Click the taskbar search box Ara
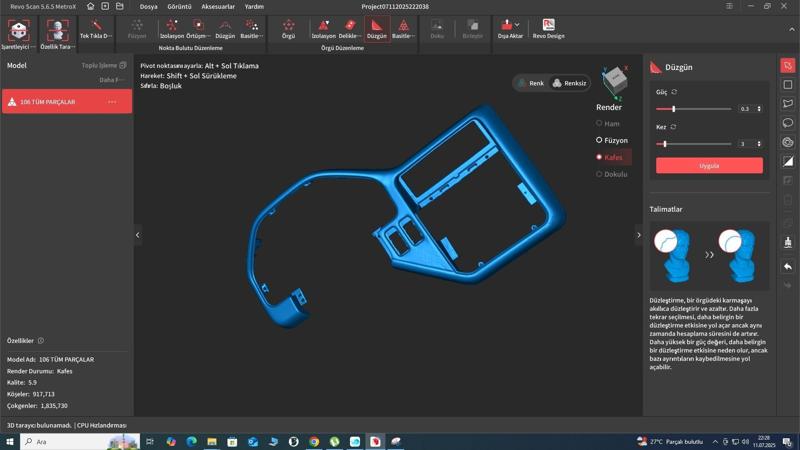The width and height of the screenshot is (800, 450). (x=80, y=441)
